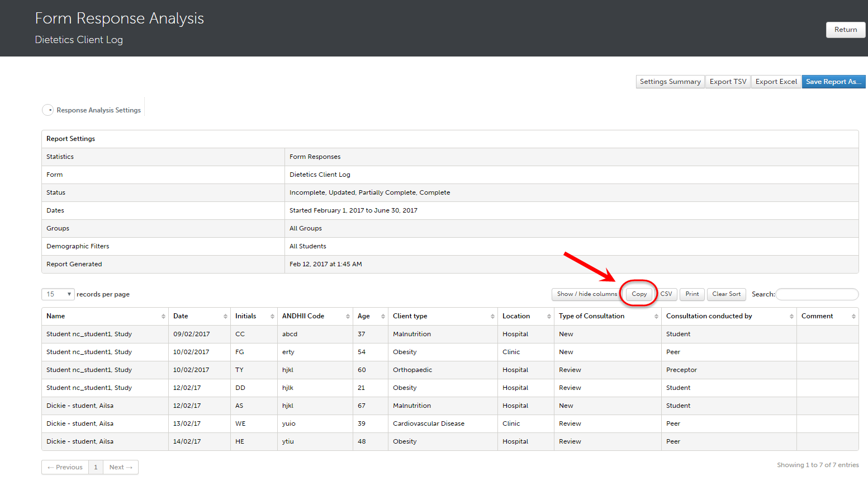Viewport: 868px width, 480px height.
Task: Click 'Form Responses' statistics value
Action: (x=315, y=157)
